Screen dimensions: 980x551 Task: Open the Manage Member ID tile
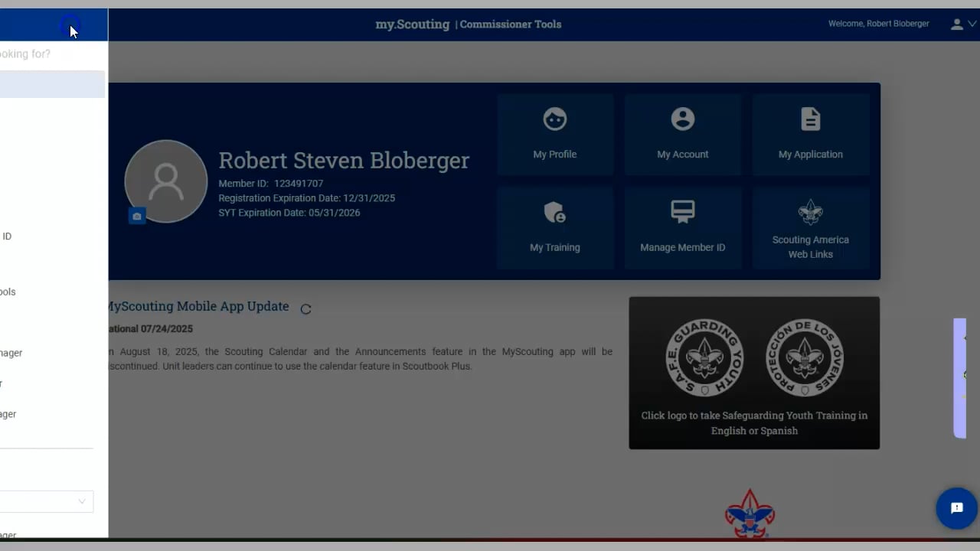(x=683, y=227)
